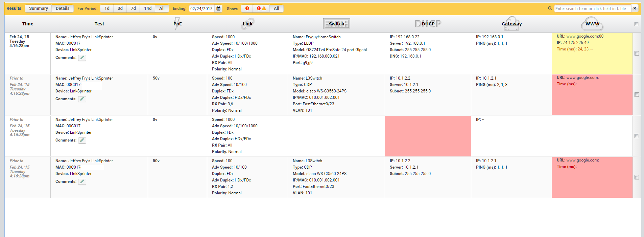Screen dimensions: 644x237
Task: Click 'IP: 74.125.226.49' WWW text
Action: [x=573, y=43]
